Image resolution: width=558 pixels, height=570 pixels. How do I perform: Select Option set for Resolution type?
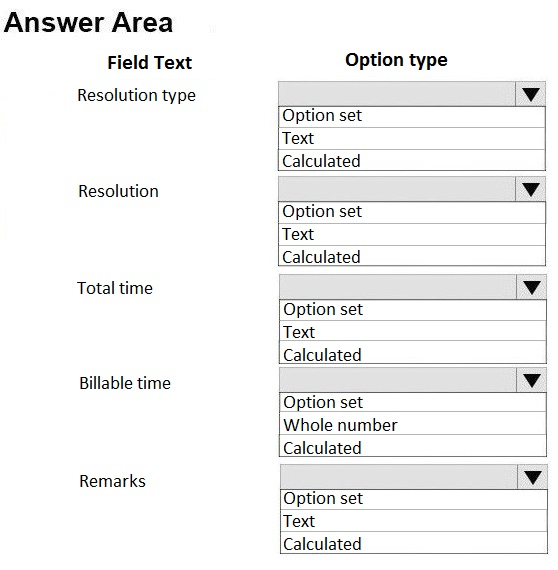click(412, 117)
